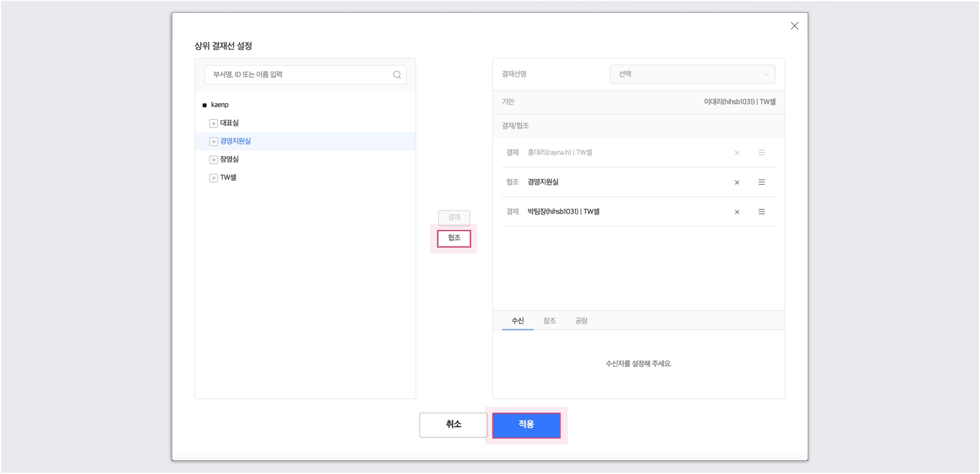The width and height of the screenshot is (980, 474).
Task: Click the reorder handle for 박팀장 row
Action: (x=762, y=212)
